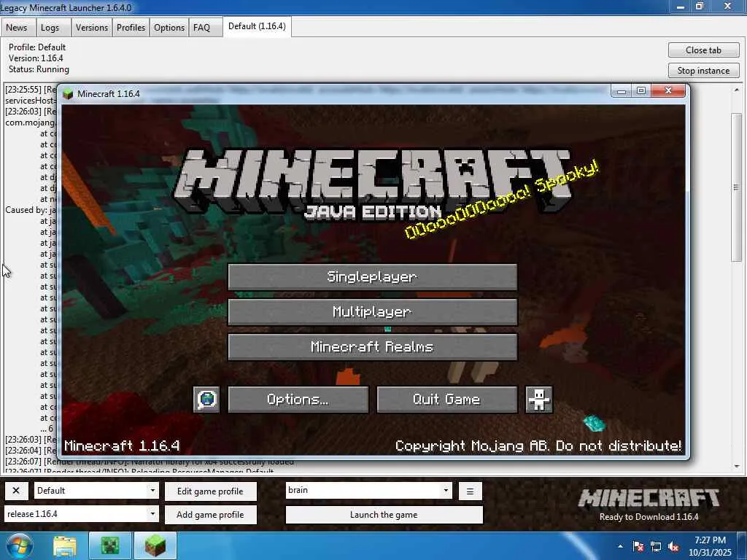Click Status: Running text
The image size is (747, 560).
39,69
